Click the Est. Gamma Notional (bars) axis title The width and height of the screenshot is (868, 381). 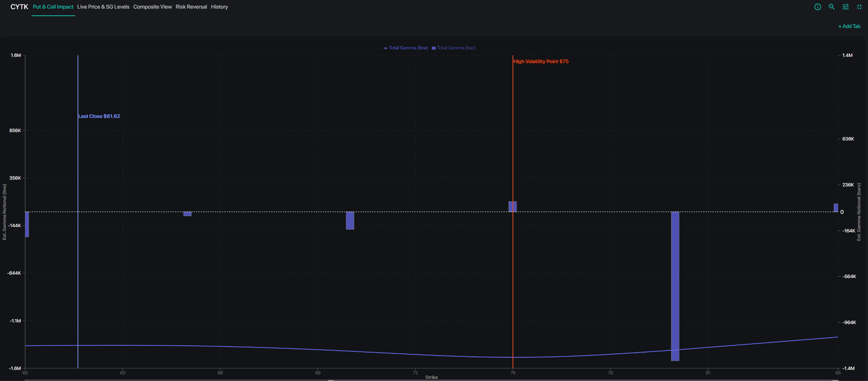pyautogui.click(x=859, y=212)
